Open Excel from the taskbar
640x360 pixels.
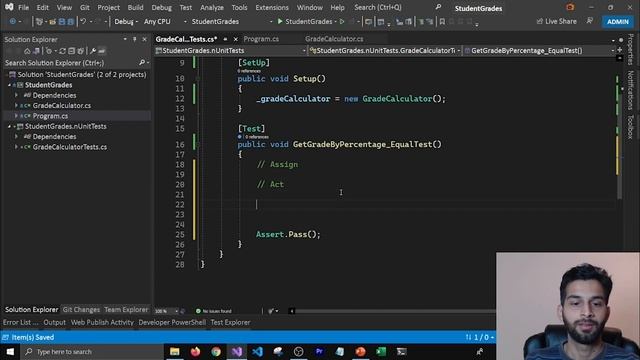click(381, 351)
